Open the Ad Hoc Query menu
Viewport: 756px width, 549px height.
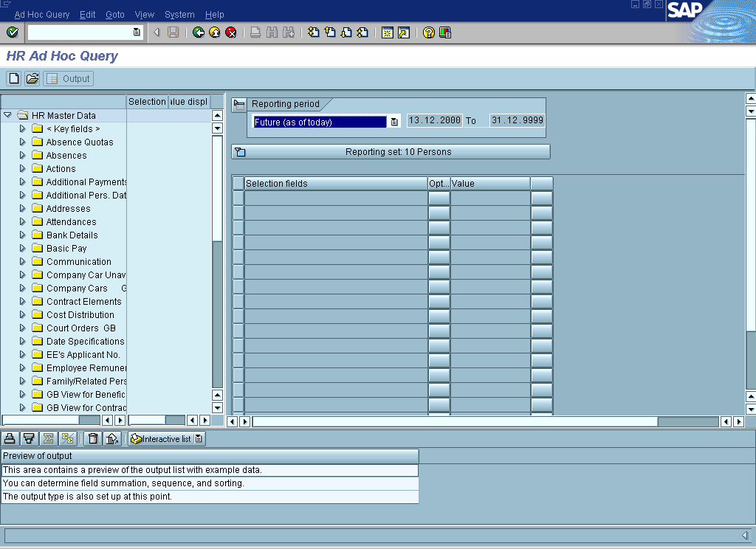tap(42, 15)
